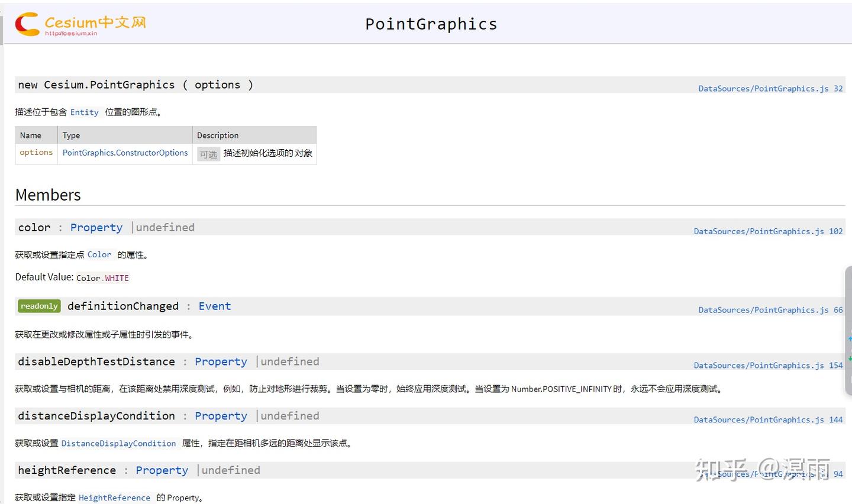Click the blue up arrow on side panel
The width and height of the screenshot is (852, 504).
pyautogui.click(x=850, y=339)
